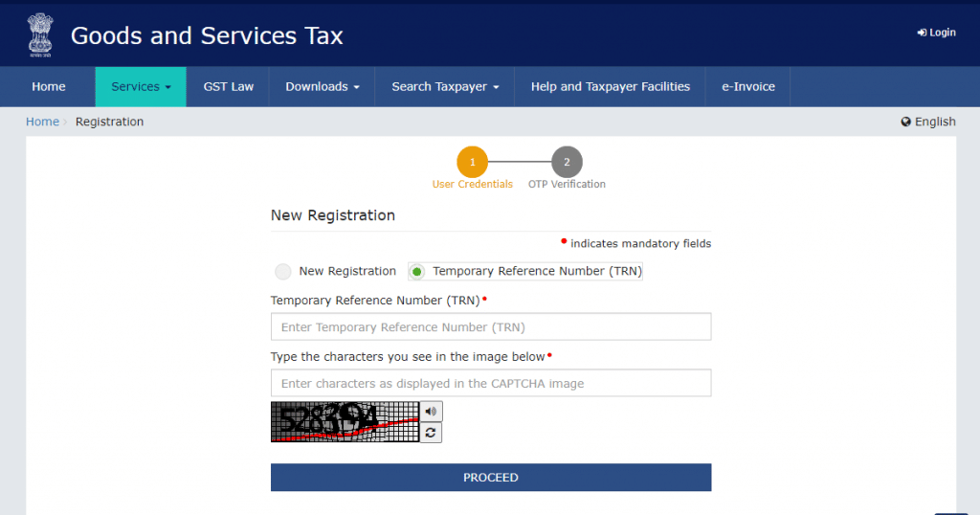Click the Home breadcrumb link
This screenshot has height=515, width=980.
(42, 122)
